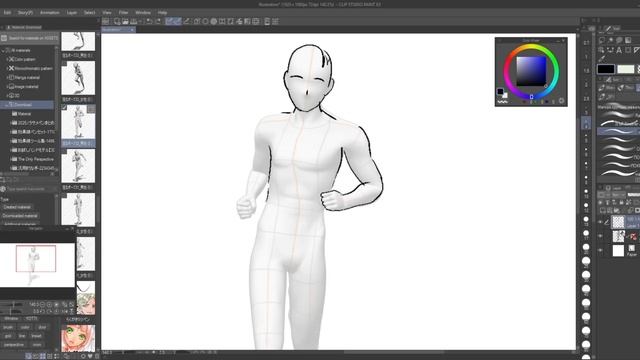
Task: Open the Layer menu
Action: tap(71, 13)
